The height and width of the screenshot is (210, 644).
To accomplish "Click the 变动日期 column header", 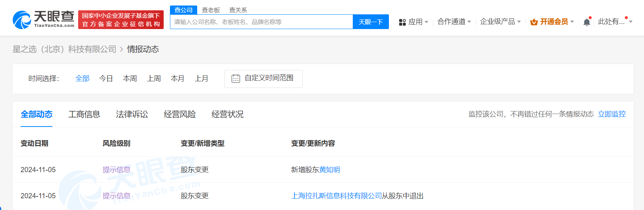I will pos(35,143).
